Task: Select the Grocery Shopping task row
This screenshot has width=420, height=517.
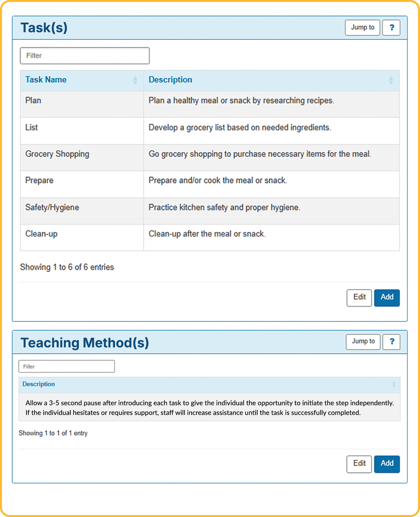Action: [x=210, y=157]
